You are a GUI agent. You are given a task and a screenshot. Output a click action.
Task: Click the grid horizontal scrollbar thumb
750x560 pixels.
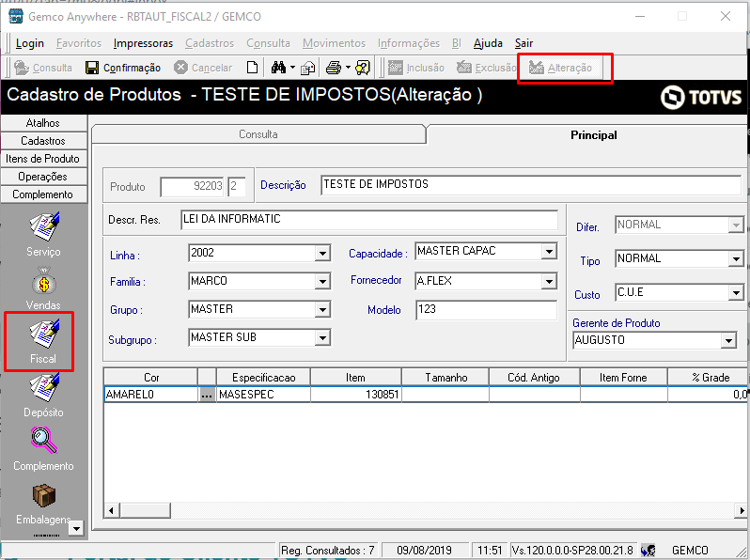click(145, 510)
